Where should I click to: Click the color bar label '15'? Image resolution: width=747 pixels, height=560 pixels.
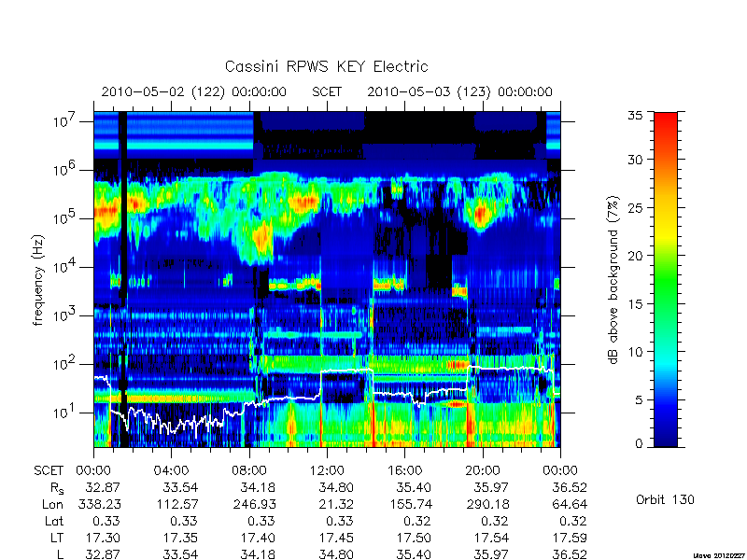pyautogui.click(x=636, y=304)
